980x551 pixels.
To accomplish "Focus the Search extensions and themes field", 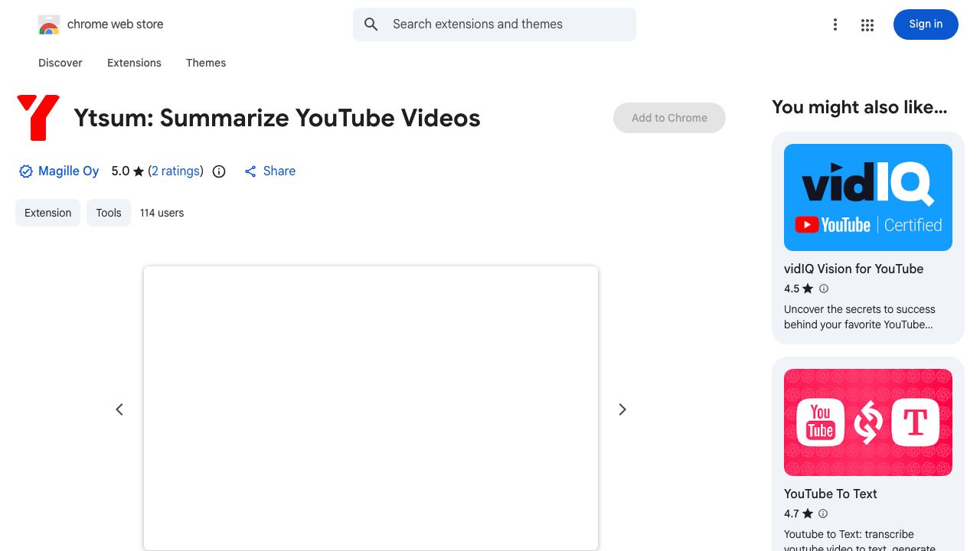I will 495,24.
